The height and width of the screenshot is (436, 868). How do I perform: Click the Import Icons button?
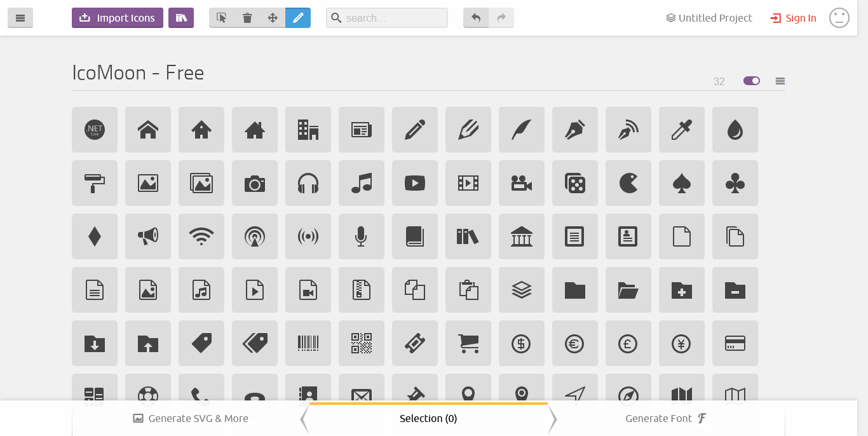118,18
